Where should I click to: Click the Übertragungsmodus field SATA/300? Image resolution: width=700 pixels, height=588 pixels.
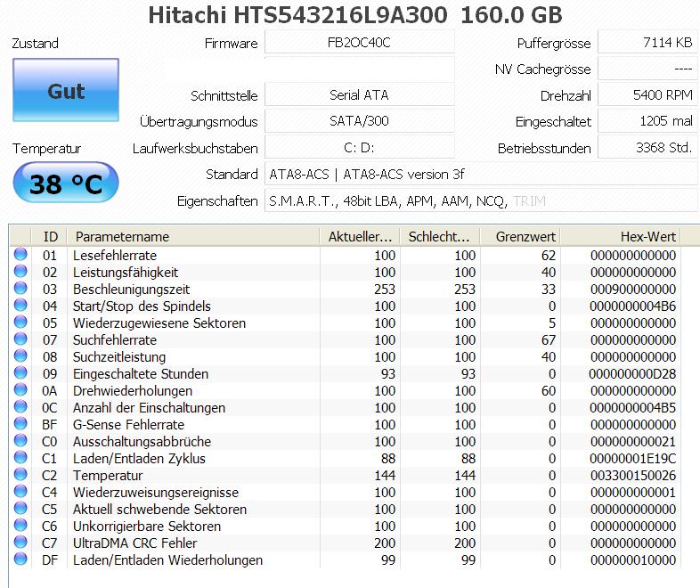pos(360,121)
